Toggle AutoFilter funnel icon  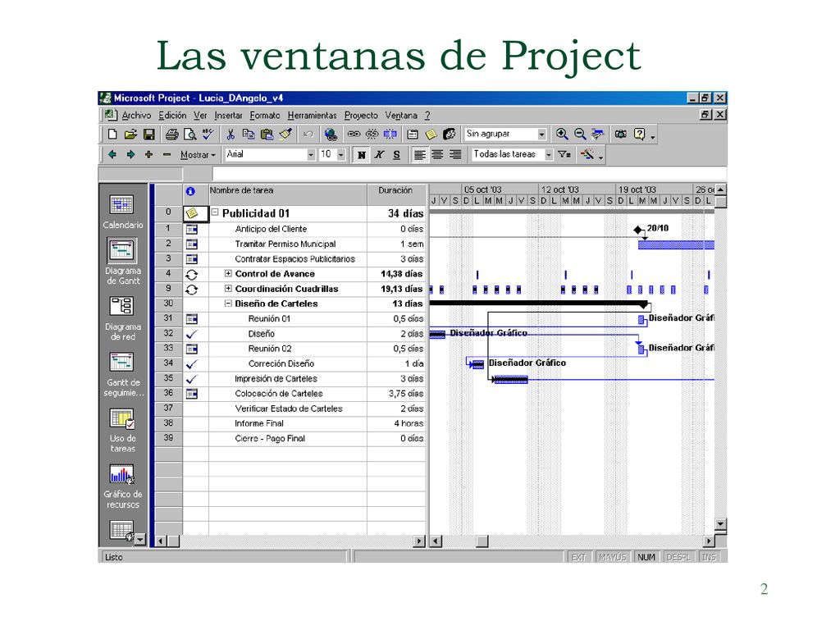[x=564, y=155]
